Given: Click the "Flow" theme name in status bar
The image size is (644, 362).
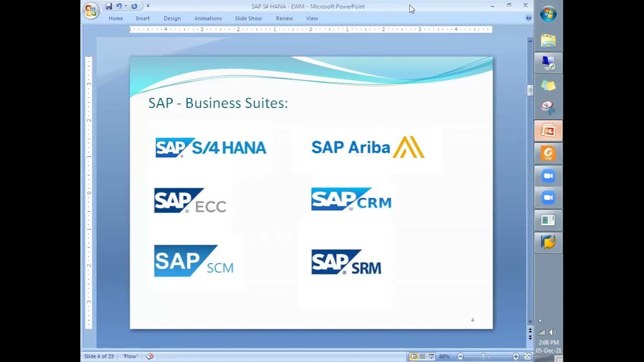Looking at the screenshot, I should [x=130, y=356].
